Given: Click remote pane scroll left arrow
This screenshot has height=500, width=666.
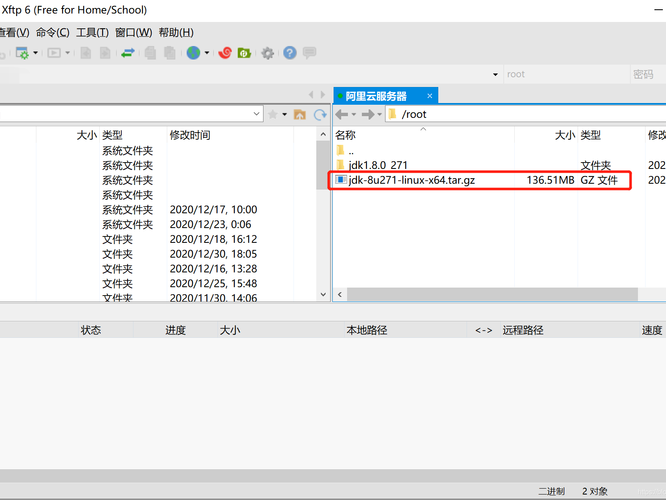Looking at the screenshot, I should 340,294.
